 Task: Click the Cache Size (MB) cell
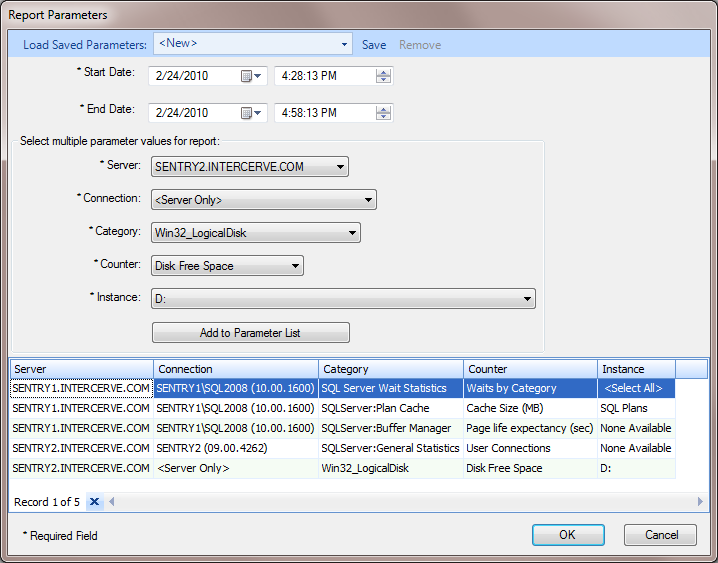(530, 408)
